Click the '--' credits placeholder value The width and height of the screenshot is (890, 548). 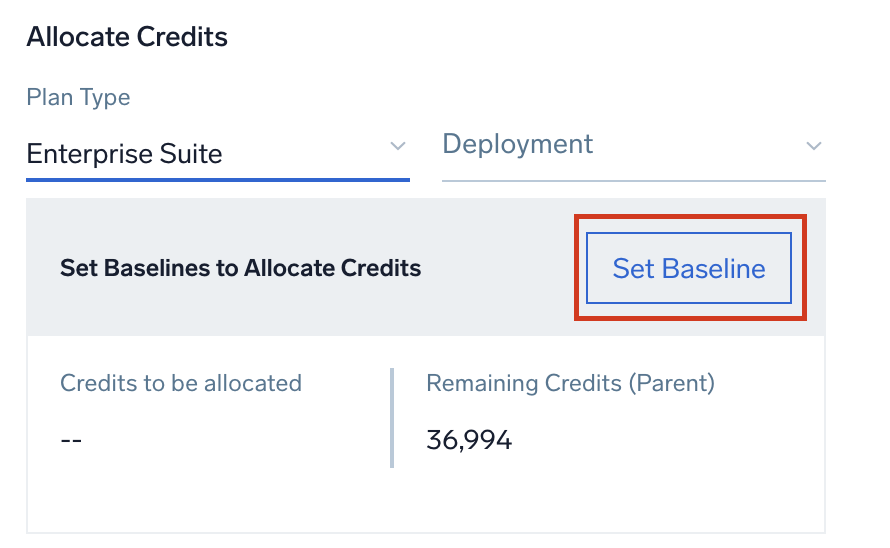(x=71, y=440)
